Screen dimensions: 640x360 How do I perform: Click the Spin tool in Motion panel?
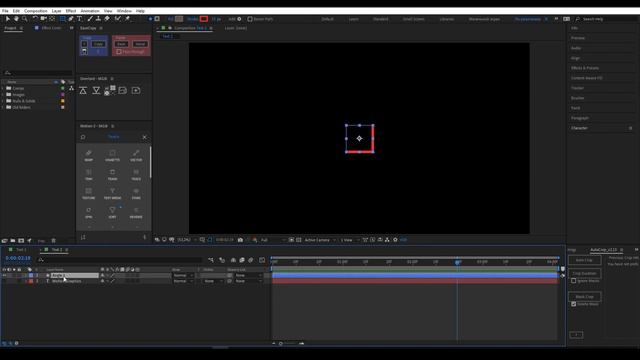tap(89, 213)
